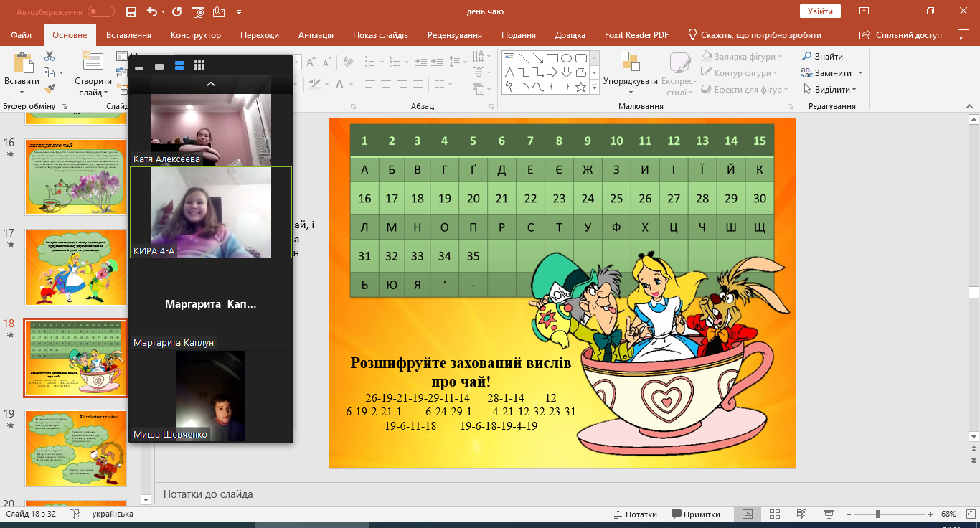The width and height of the screenshot is (980, 528).
Task: Open the Показ слайдів tab
Action: (380, 35)
